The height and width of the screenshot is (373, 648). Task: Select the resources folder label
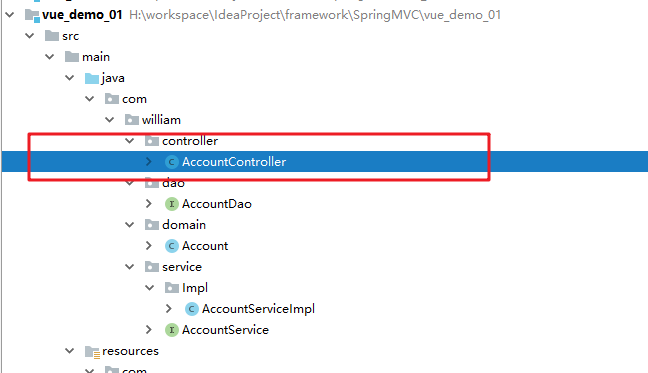click(x=130, y=351)
